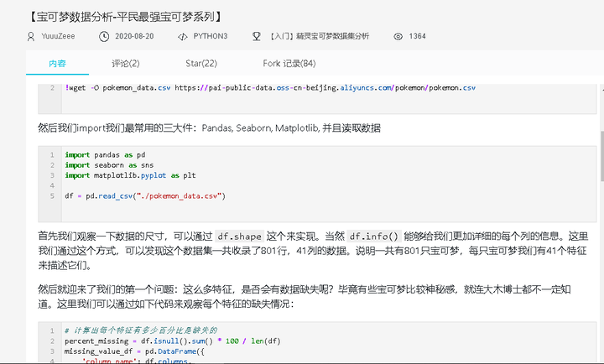Click the inline code df.info()
This screenshot has height=364, width=604.
tap(373, 237)
